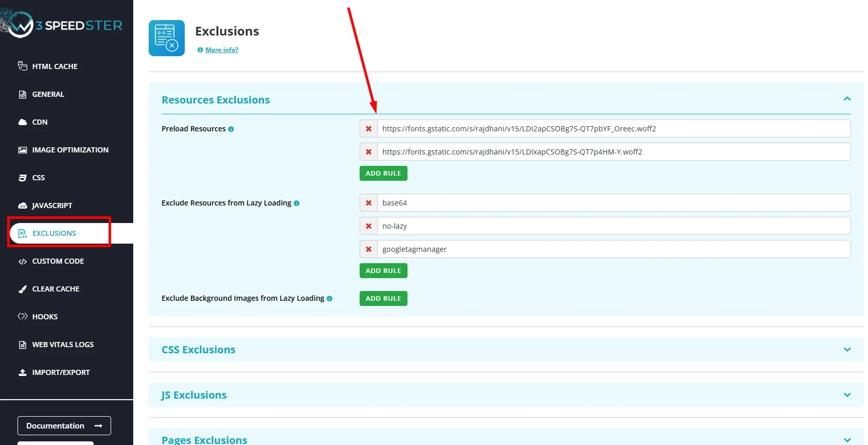Edit the googletagmanager input field

pos(612,249)
